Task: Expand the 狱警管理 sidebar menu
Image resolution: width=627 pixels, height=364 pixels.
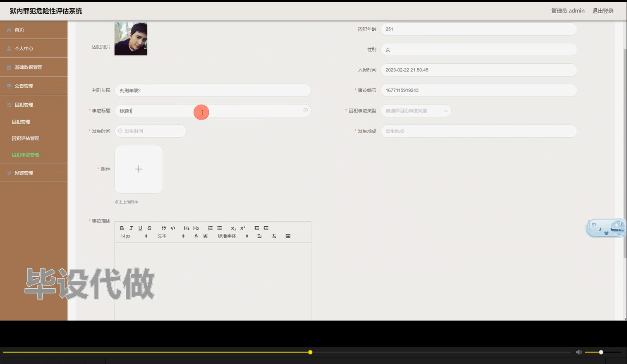Action: pos(34,173)
